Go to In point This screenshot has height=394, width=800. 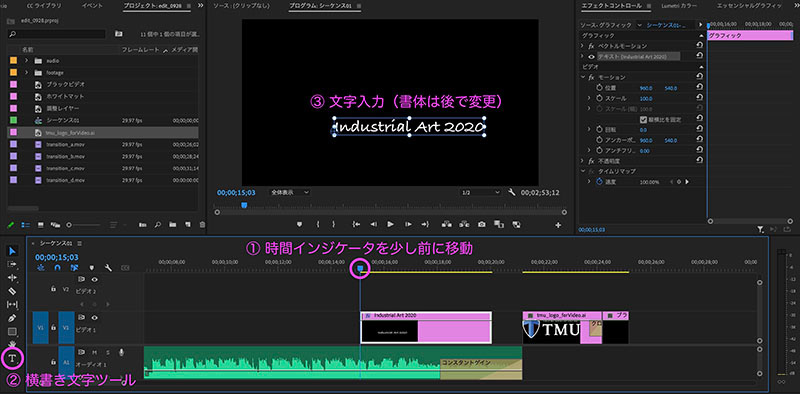coord(356,224)
